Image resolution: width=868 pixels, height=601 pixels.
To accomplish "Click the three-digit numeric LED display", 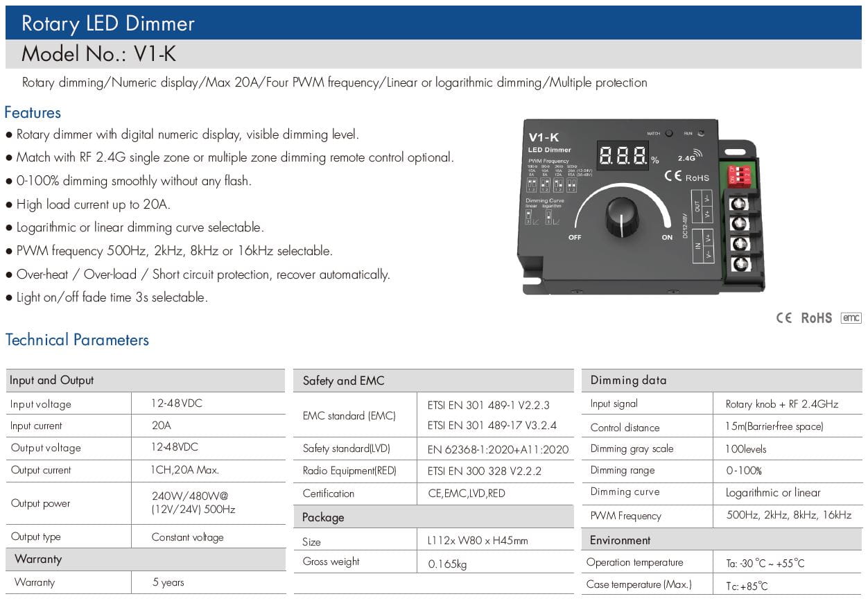I will [x=623, y=155].
